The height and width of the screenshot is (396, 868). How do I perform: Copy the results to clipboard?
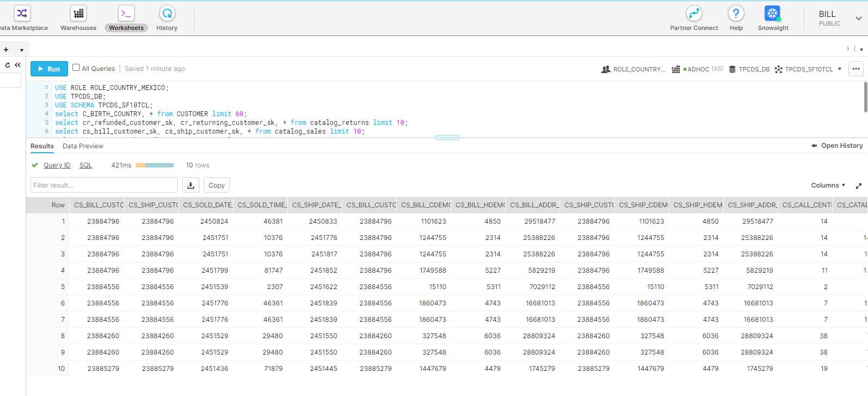[x=217, y=185]
